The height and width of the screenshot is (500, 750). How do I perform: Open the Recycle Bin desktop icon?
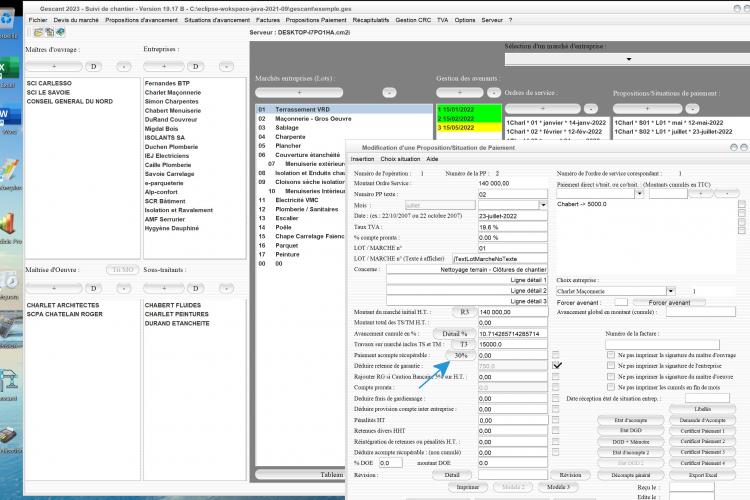pos(8,22)
